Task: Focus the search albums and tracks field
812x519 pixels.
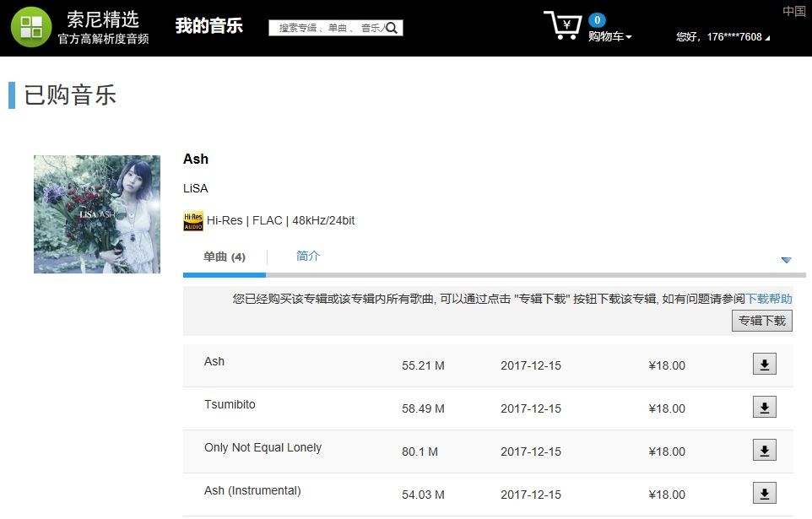Action: (x=336, y=28)
